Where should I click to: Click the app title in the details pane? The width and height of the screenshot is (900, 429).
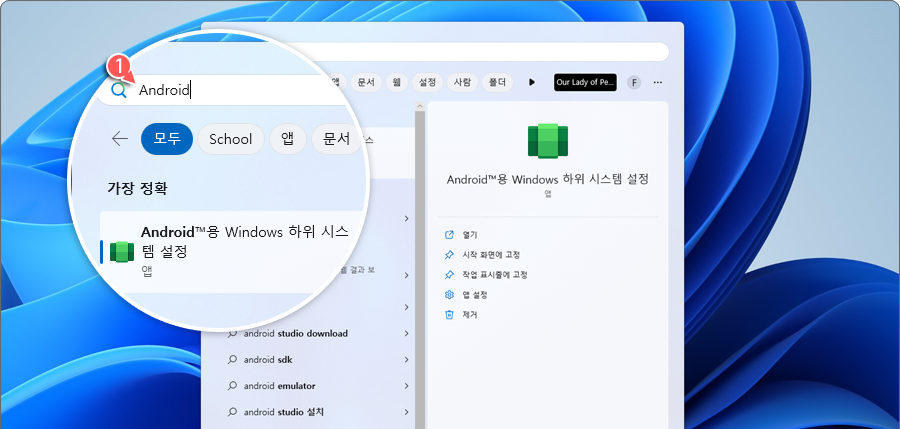click(x=548, y=179)
